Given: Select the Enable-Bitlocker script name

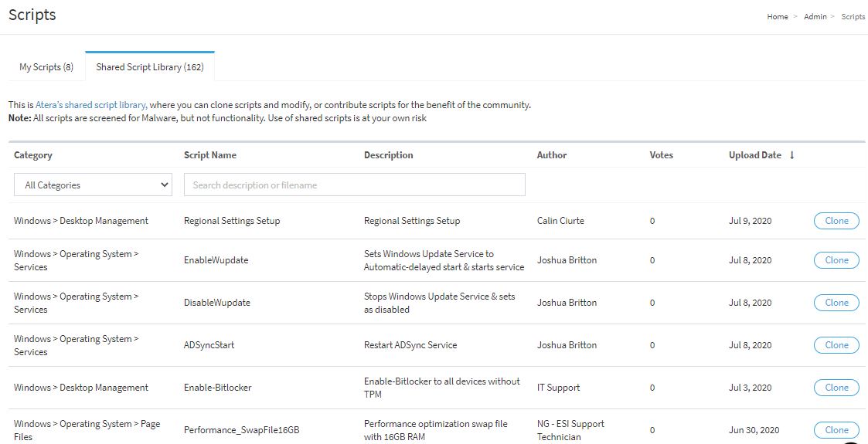Looking at the screenshot, I should pyautogui.click(x=217, y=388).
